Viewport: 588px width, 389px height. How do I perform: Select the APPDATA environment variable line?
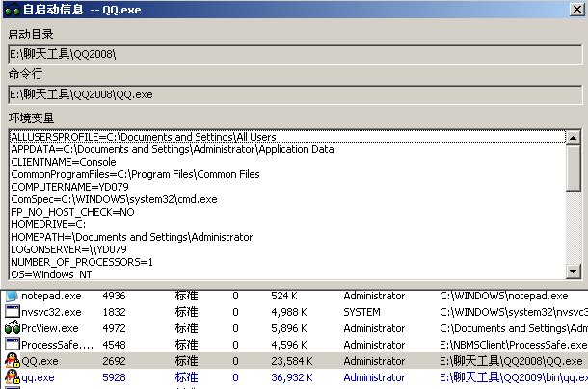coord(173,149)
